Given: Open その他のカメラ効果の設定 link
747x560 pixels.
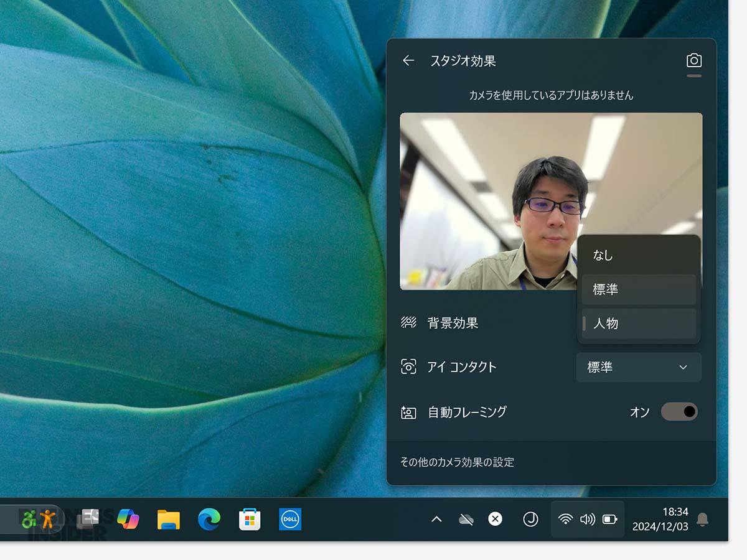Looking at the screenshot, I should pyautogui.click(x=459, y=462).
